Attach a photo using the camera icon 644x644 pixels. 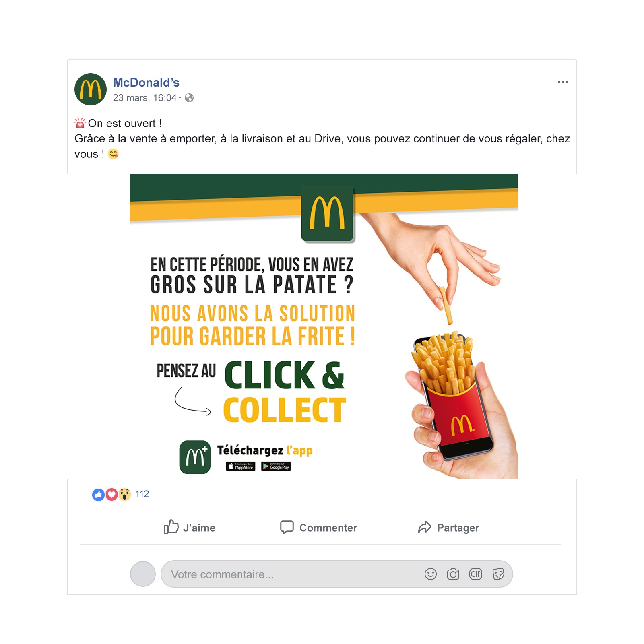(x=453, y=574)
